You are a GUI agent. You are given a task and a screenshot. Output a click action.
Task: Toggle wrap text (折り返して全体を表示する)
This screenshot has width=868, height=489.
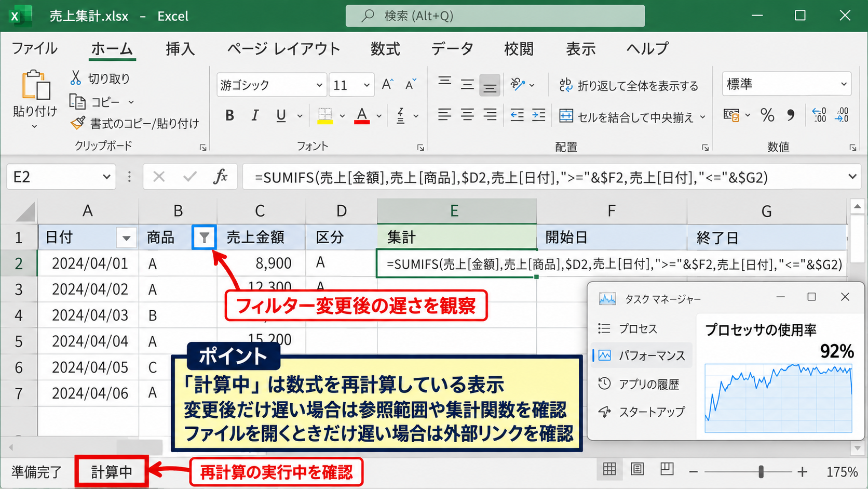click(x=629, y=85)
